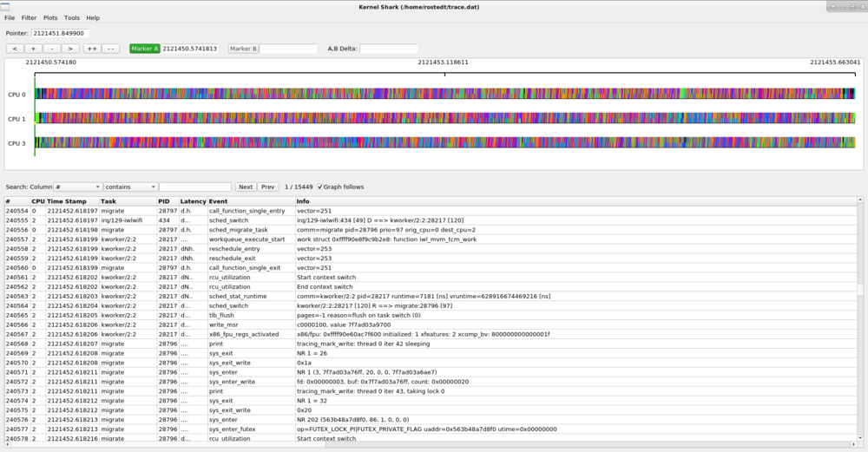Image resolution: width=868 pixels, height=452 pixels.
Task: Click the scroll left '<' button
Action: (x=15, y=49)
